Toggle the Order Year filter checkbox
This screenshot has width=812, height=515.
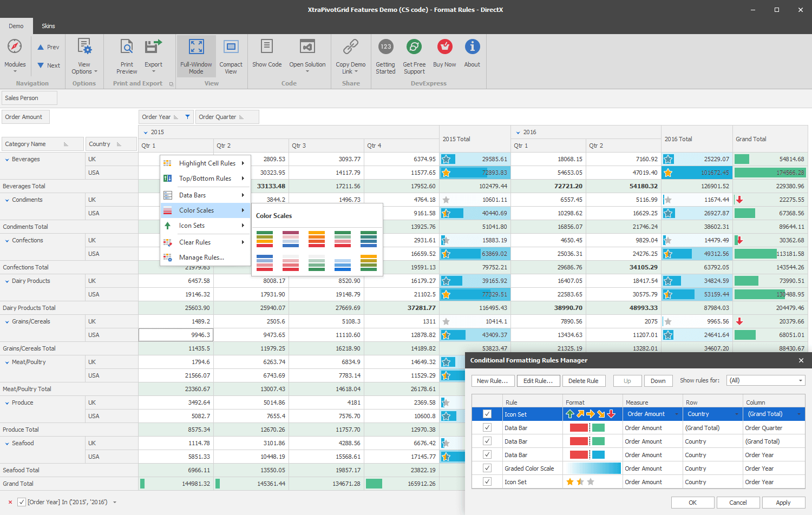click(x=22, y=502)
